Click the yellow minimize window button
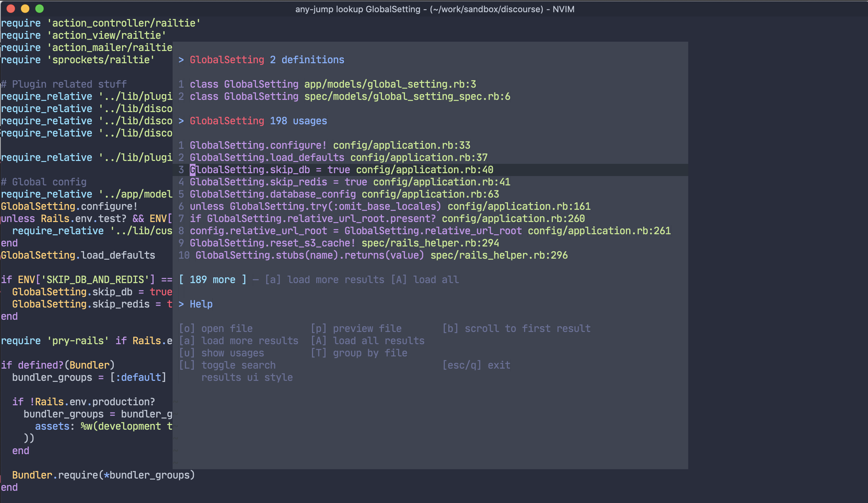The width and height of the screenshot is (868, 503). click(25, 9)
